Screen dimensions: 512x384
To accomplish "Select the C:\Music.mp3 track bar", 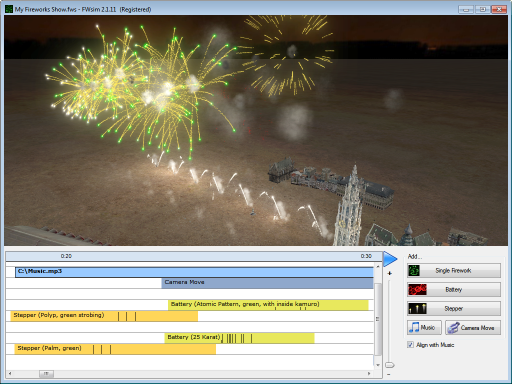I will (194, 272).
